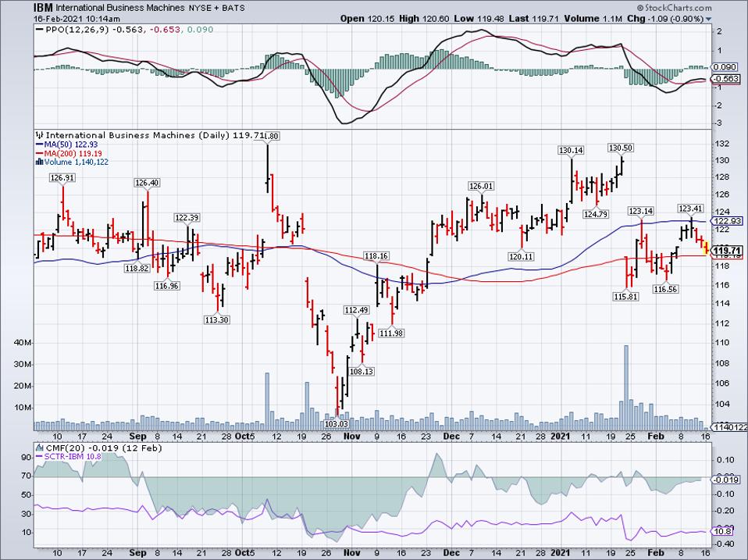Click the 30M volume axis label
748x560 pixels.
tap(23, 364)
